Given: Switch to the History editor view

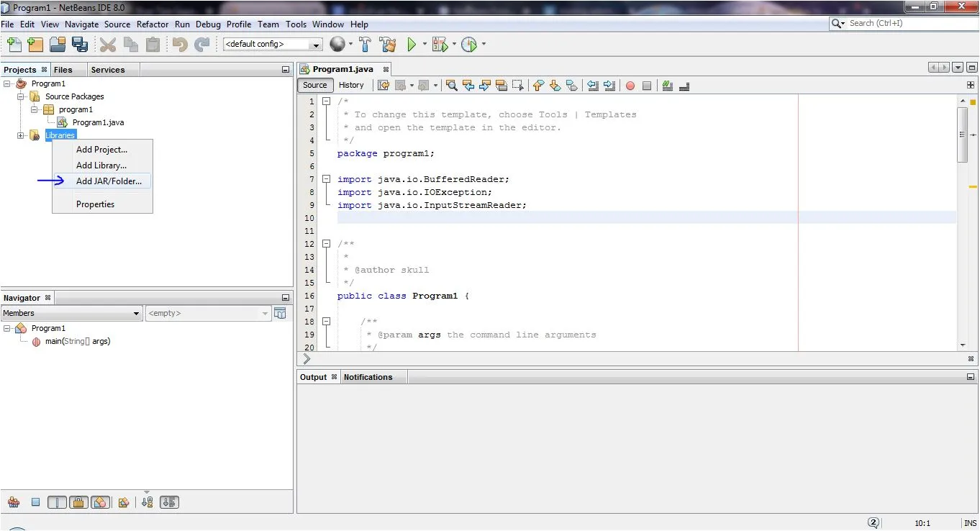Looking at the screenshot, I should coord(351,85).
